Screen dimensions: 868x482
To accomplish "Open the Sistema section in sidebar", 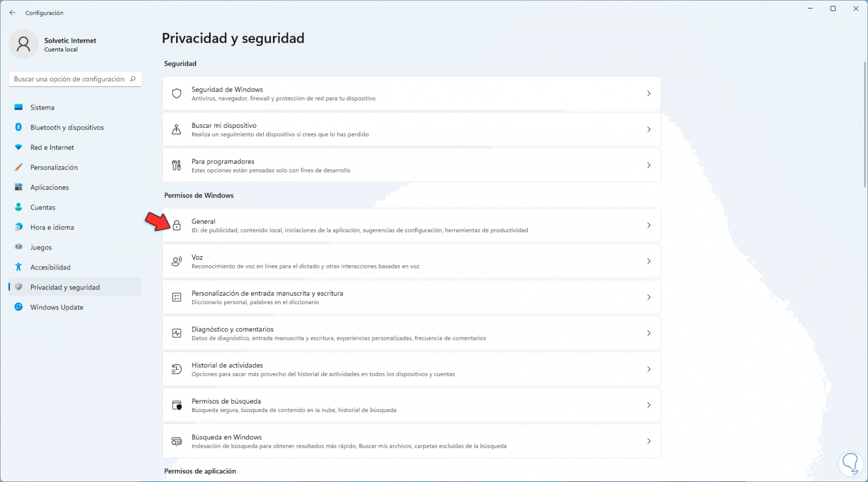I will pyautogui.click(x=42, y=107).
